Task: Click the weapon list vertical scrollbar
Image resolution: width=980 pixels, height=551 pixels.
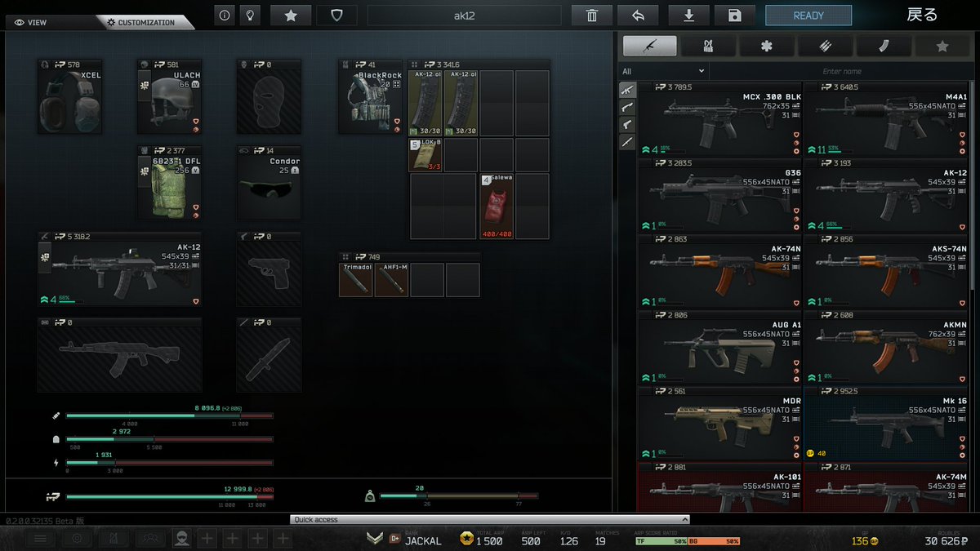Action: (972, 187)
